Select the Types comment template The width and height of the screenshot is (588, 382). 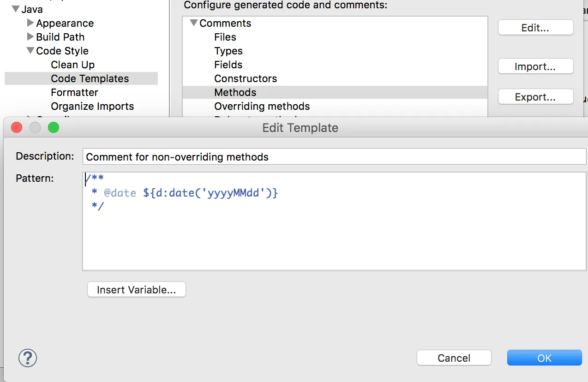[x=228, y=51]
